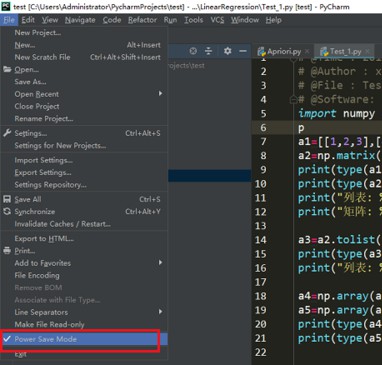Select New Scratch File entry
Image resolution: width=382 pixels, height=365 pixels.
click(x=83, y=57)
